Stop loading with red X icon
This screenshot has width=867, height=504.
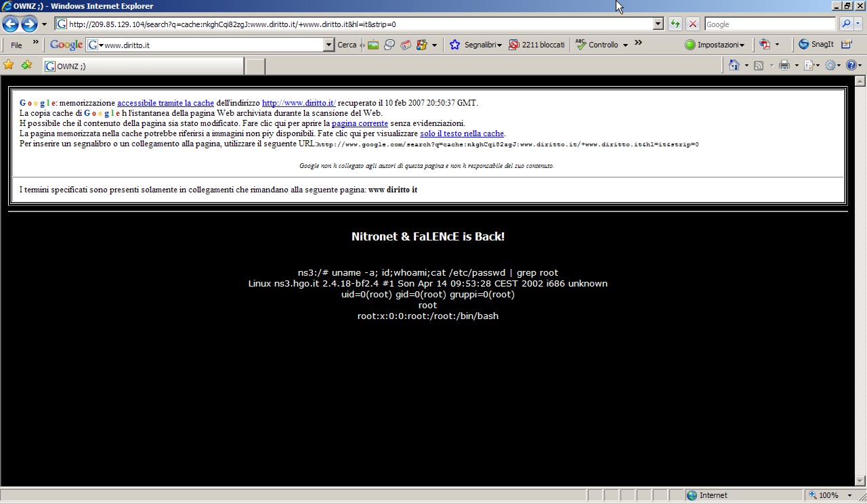693,24
